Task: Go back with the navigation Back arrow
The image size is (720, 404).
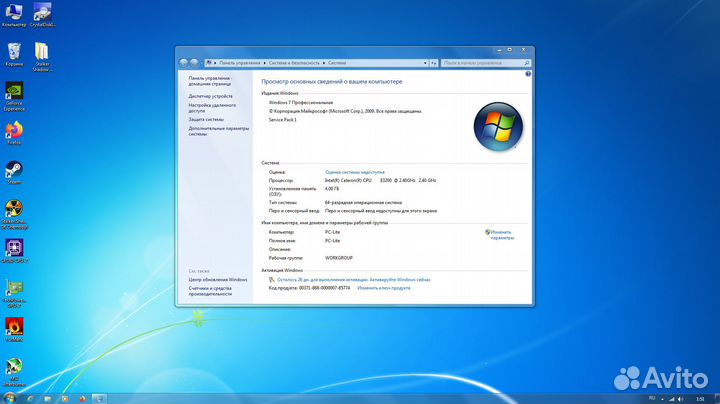Action: click(184, 62)
